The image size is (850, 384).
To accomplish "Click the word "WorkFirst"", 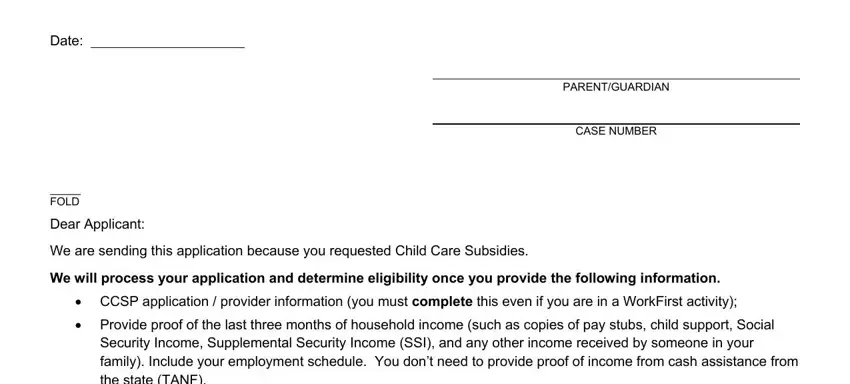I will click(x=653, y=302).
